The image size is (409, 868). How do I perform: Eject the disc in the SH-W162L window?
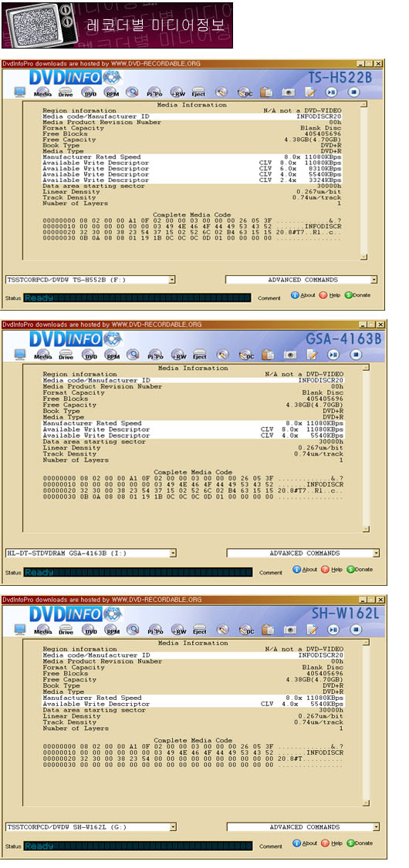point(200,629)
